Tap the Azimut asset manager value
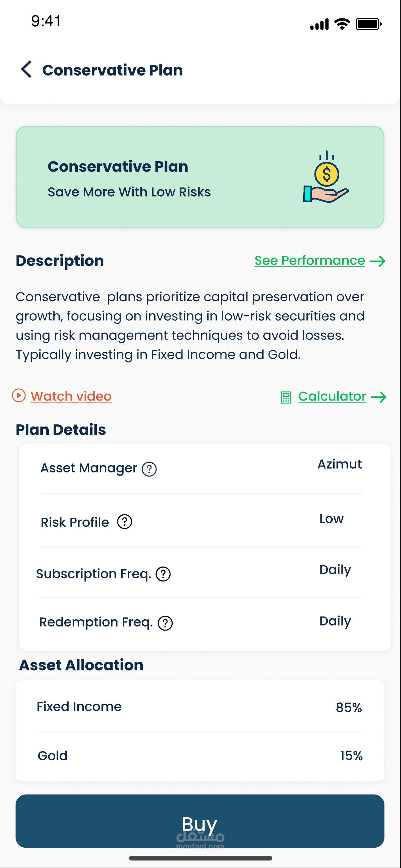Screen dimensions: 401x868 (x=339, y=464)
